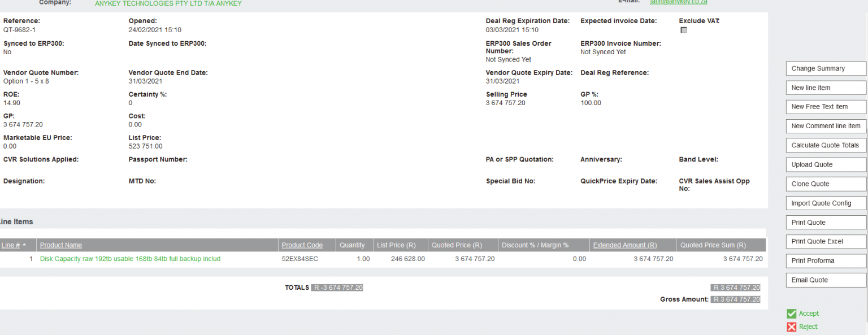Add a New line item
Screen dimensions: 868x335
click(826, 88)
